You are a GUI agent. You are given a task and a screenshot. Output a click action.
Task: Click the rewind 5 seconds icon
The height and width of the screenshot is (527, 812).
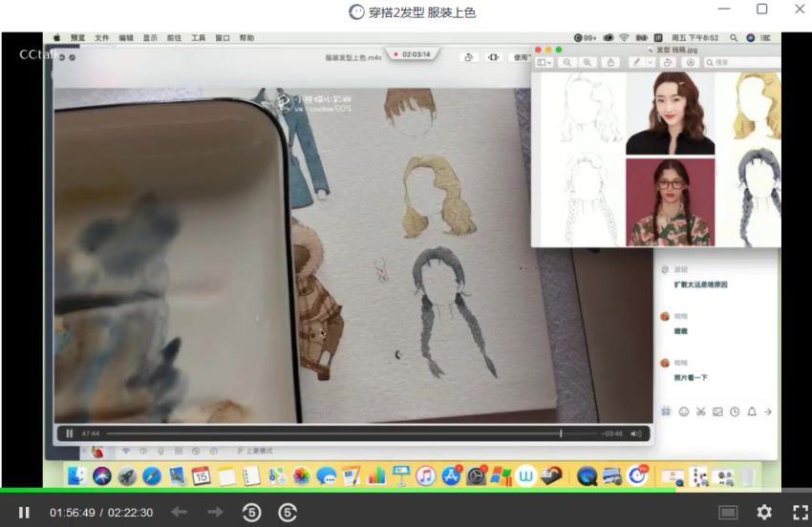pyautogui.click(x=251, y=513)
